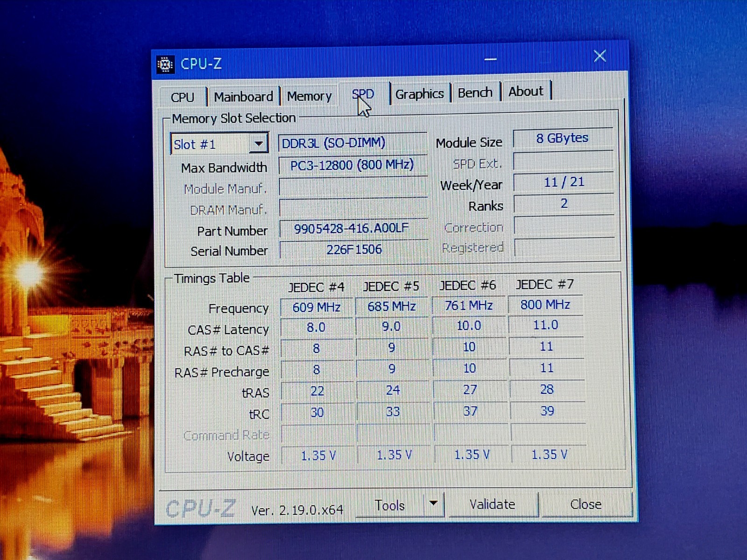Click the JEDEC #4 voltage 1.35 V cell
Image resolution: width=747 pixels, height=560 pixels.
tap(318, 455)
